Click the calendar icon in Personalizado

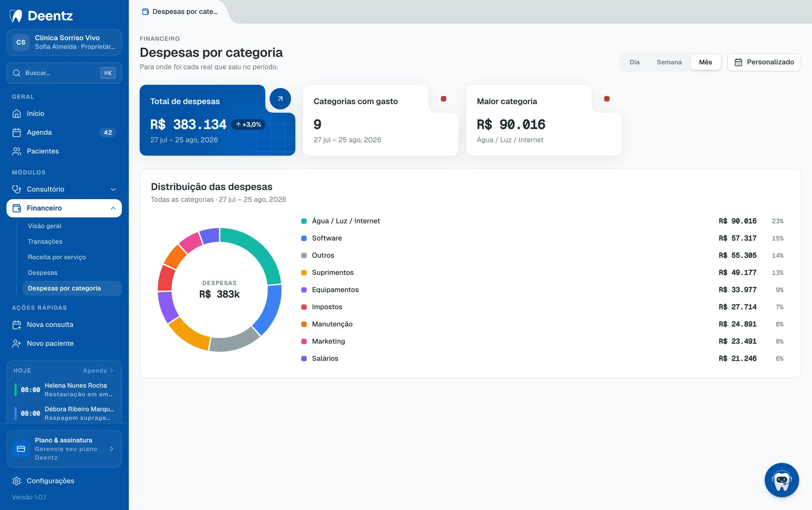[x=738, y=62]
